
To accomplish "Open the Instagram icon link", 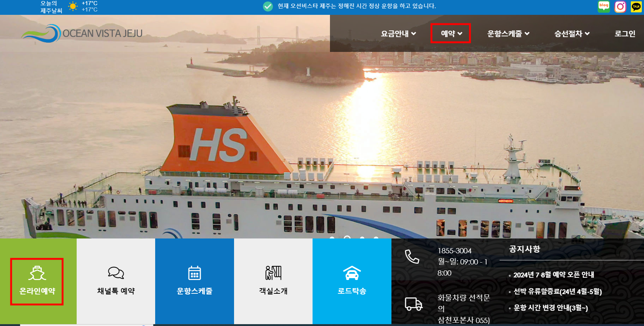I will tap(620, 7).
